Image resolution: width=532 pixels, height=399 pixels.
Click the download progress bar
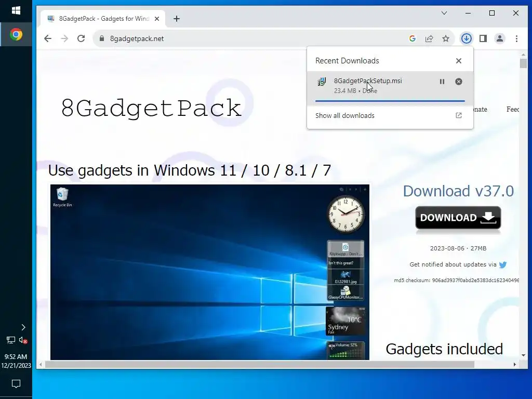pos(390,101)
